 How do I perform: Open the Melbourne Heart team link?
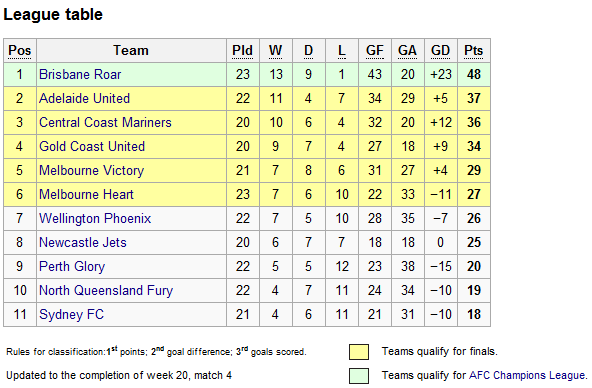click(x=86, y=194)
